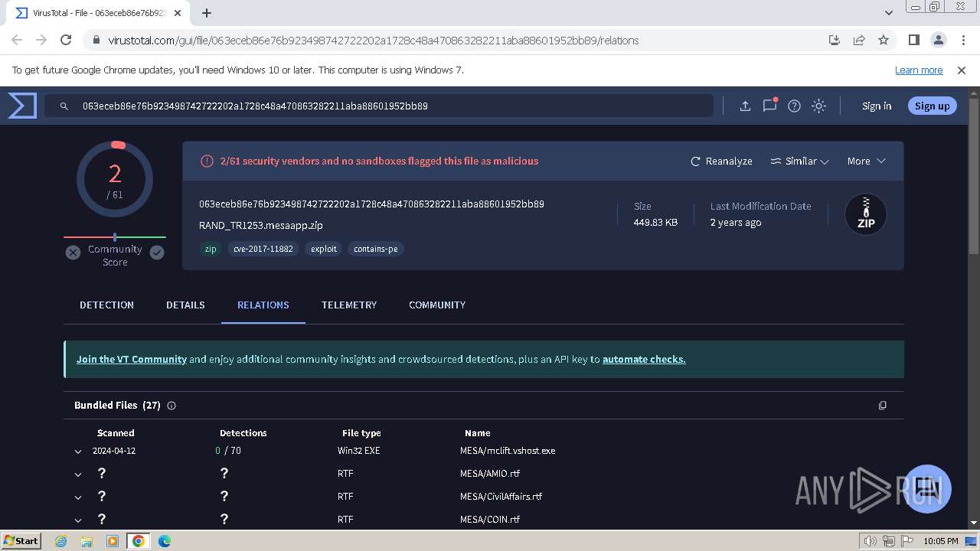This screenshot has height=551, width=980.
Task: Click the zip tag
Action: click(x=210, y=249)
